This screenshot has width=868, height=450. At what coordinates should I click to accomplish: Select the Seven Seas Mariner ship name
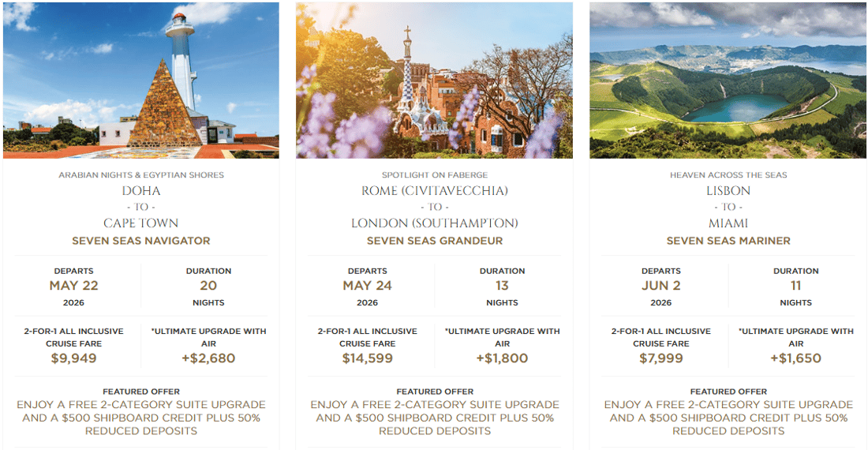pyautogui.click(x=728, y=241)
